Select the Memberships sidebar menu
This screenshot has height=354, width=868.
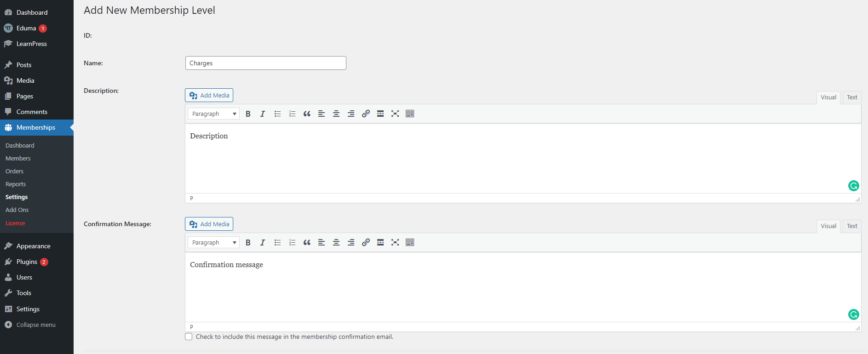[37, 127]
